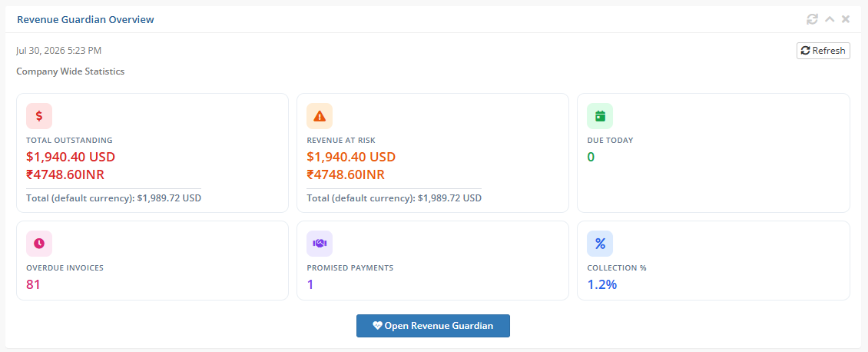The height and width of the screenshot is (352, 868).
Task: Click the green calendar Due Today icon
Action: tap(600, 116)
